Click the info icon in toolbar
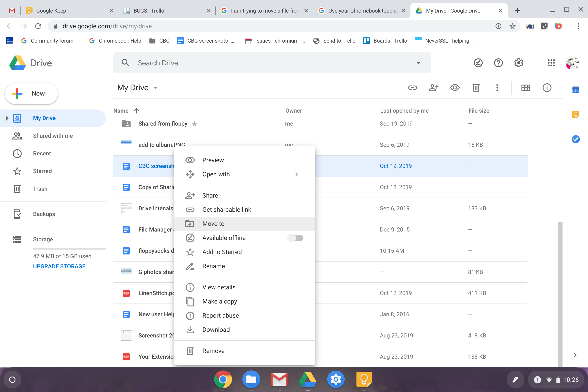This screenshot has width=588, height=392. (546, 88)
